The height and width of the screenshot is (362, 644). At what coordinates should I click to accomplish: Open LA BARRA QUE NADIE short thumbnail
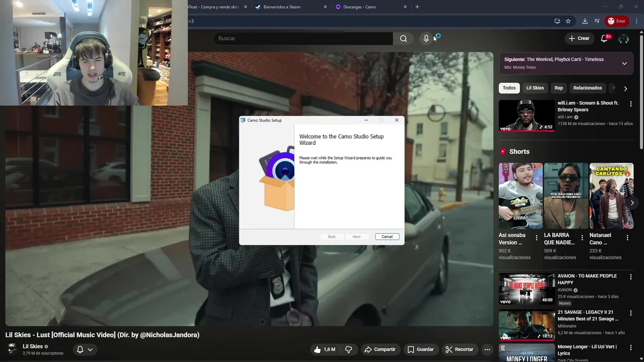coord(566,196)
